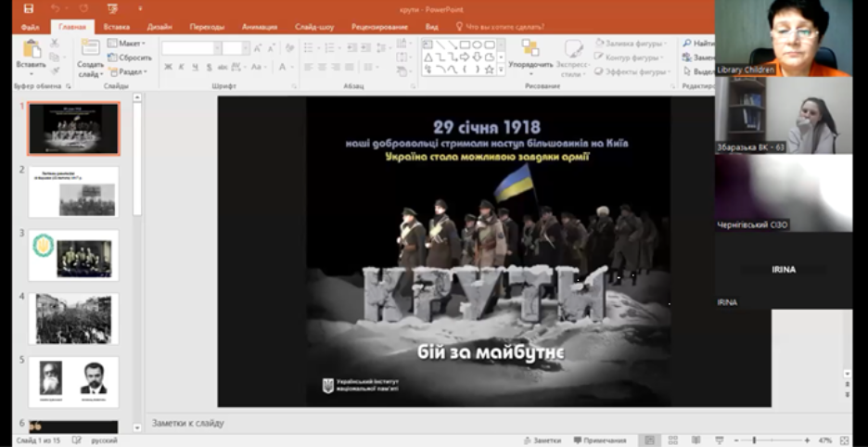Click the zoom out minus button

click(x=735, y=441)
